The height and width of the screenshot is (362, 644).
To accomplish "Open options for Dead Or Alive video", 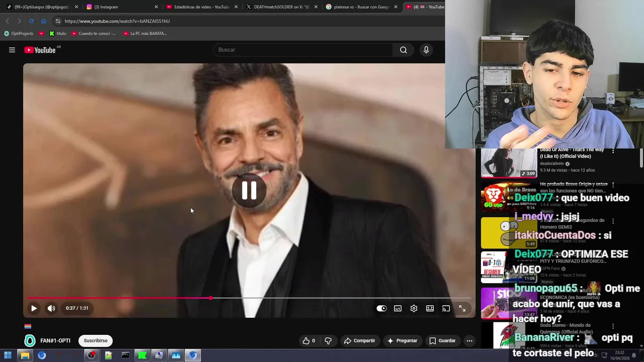I will click(x=613, y=150).
